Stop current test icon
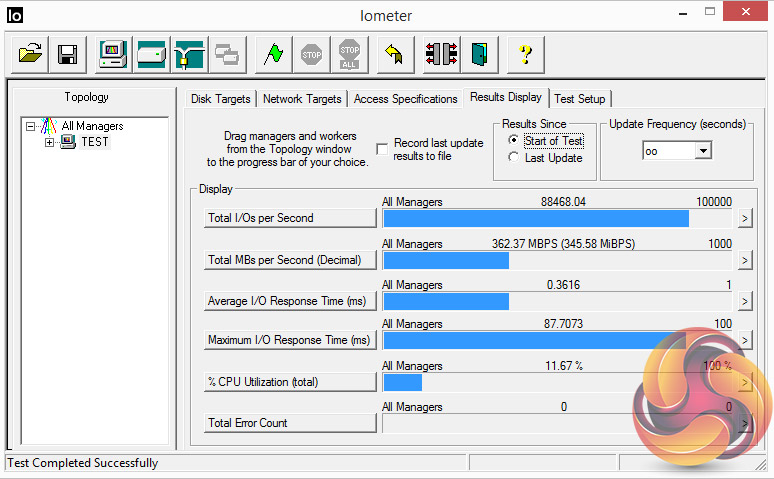The width and height of the screenshot is (774, 479). click(311, 54)
